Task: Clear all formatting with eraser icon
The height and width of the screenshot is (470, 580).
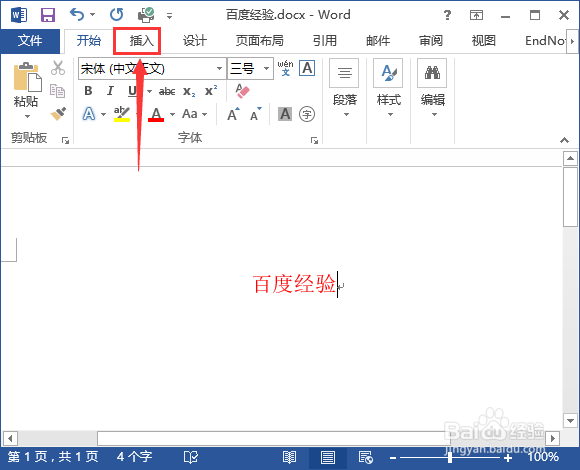Action: [242, 91]
